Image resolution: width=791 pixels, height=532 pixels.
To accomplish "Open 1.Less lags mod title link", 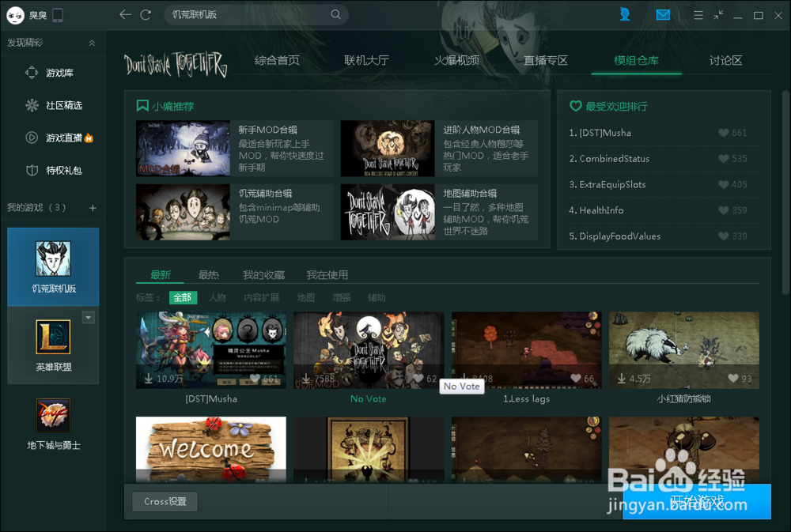I will 526,399.
